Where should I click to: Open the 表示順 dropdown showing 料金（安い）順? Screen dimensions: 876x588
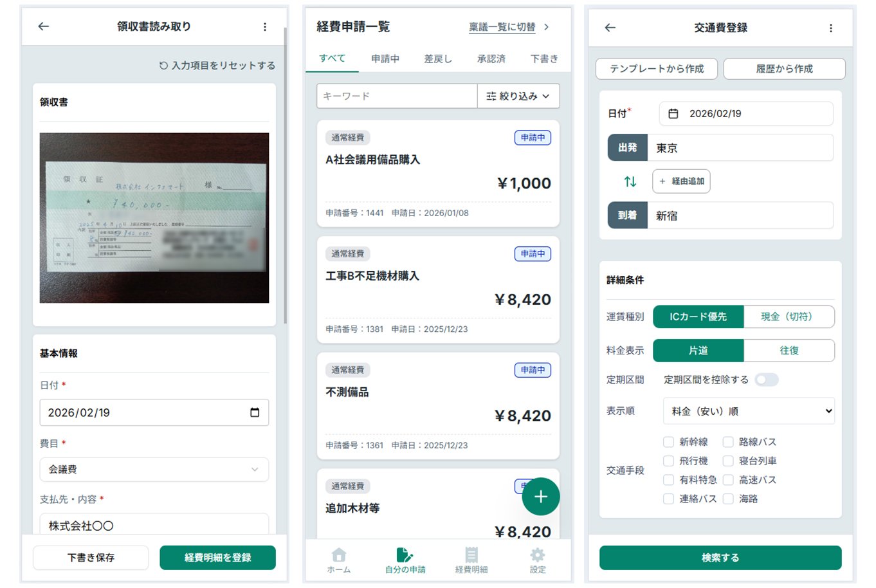[749, 411]
